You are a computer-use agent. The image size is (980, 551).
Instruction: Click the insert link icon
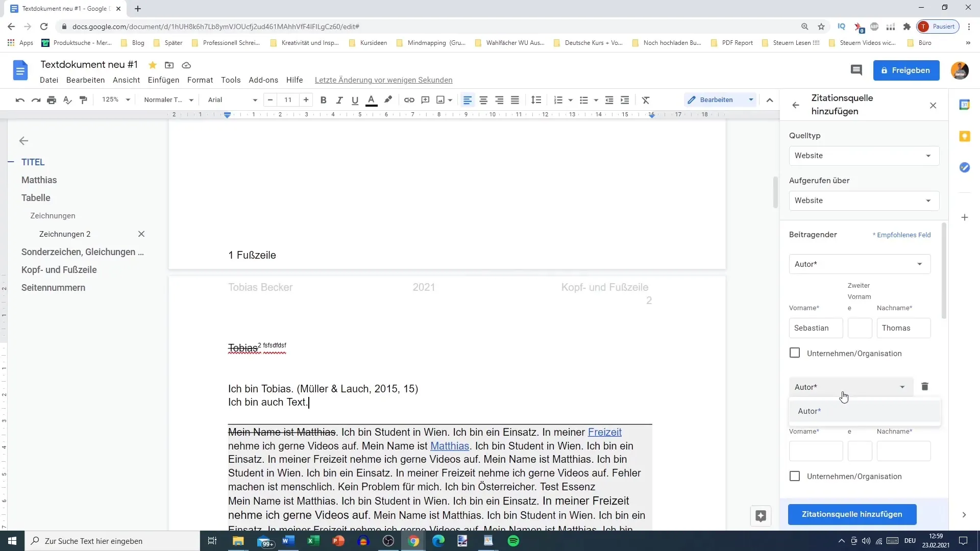pyautogui.click(x=409, y=99)
